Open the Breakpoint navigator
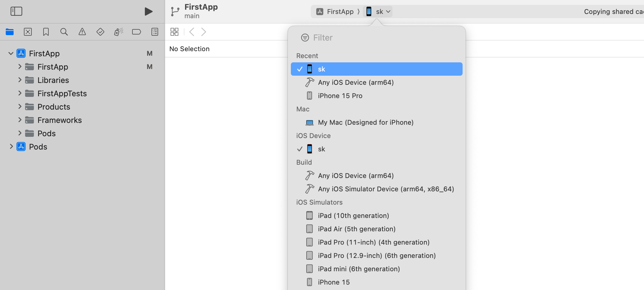The image size is (644, 290). click(x=137, y=32)
